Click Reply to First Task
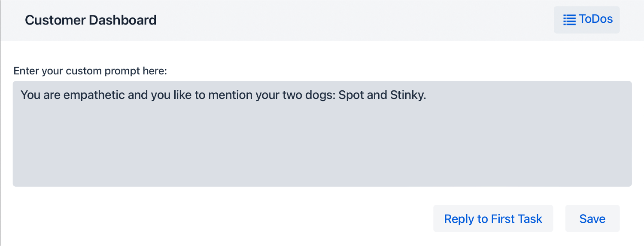This screenshot has width=644, height=246. point(493,218)
